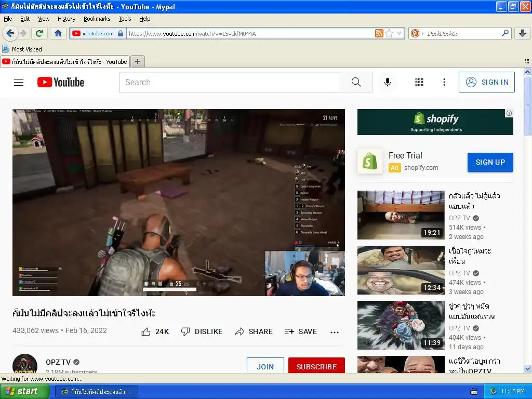Like the video with thumbs up icon
The image size is (532, 399).
(x=146, y=331)
